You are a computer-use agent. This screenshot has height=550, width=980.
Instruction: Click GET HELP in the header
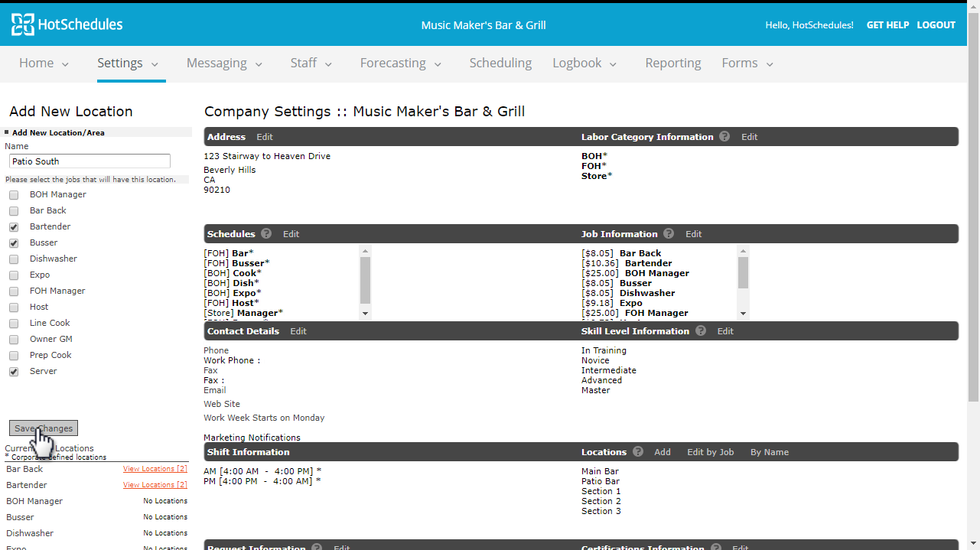click(887, 25)
